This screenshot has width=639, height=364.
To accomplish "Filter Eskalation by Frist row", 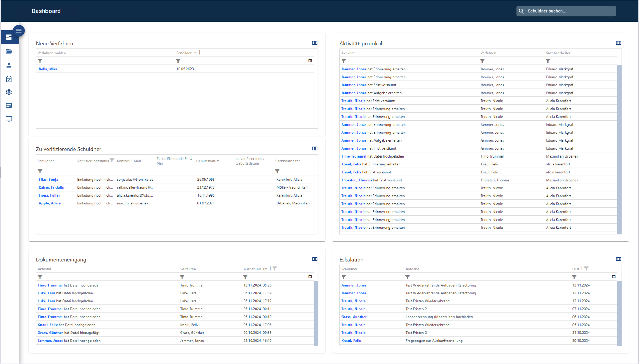I will coord(574,277).
